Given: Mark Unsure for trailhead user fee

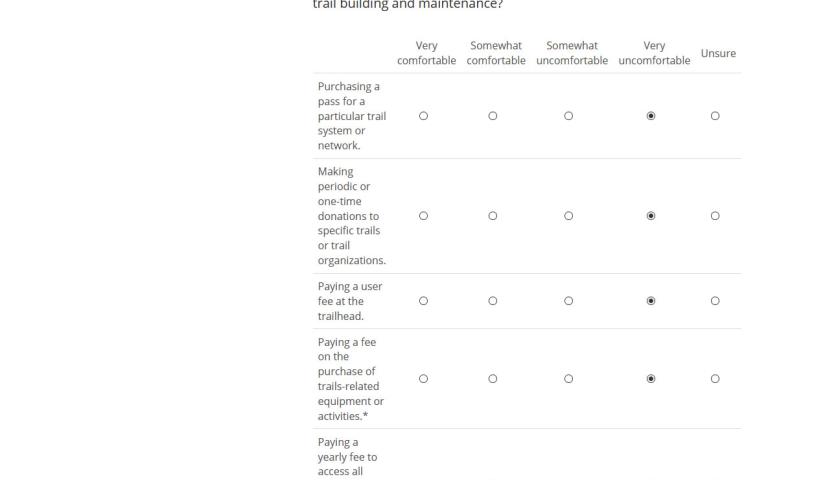Looking at the screenshot, I should [715, 301].
